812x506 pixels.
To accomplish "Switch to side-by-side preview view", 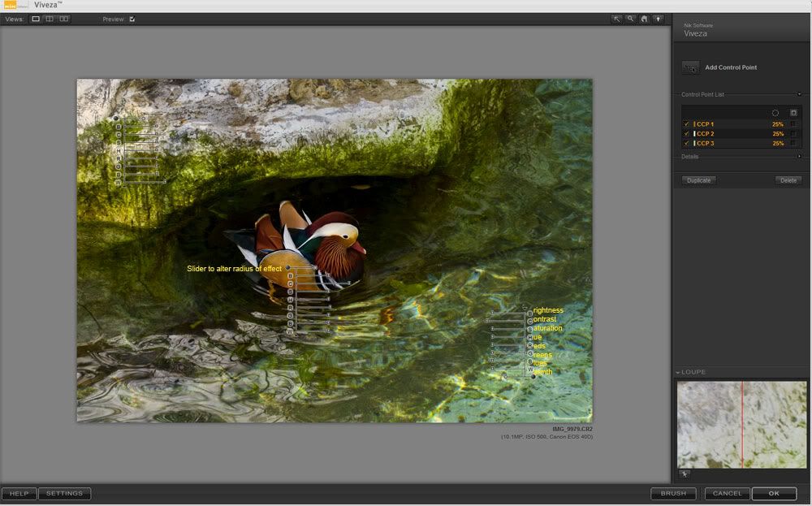I will pos(64,19).
